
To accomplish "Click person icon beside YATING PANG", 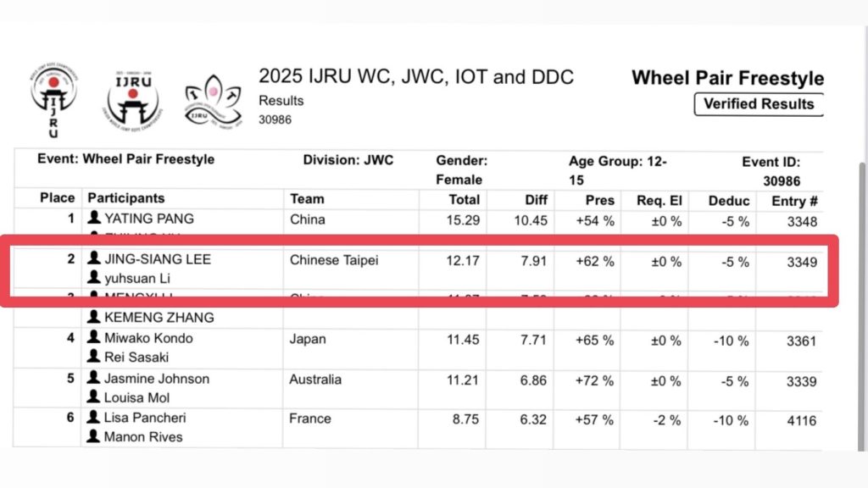I will tap(94, 219).
